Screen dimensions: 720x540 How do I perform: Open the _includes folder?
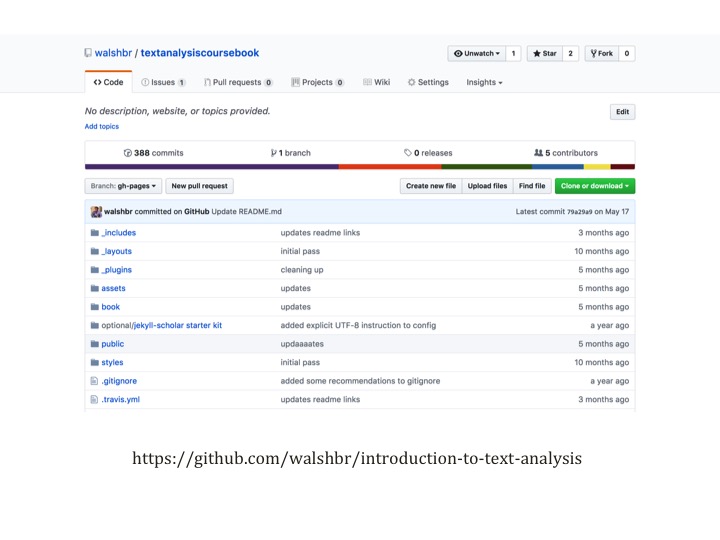pyautogui.click(x=118, y=233)
